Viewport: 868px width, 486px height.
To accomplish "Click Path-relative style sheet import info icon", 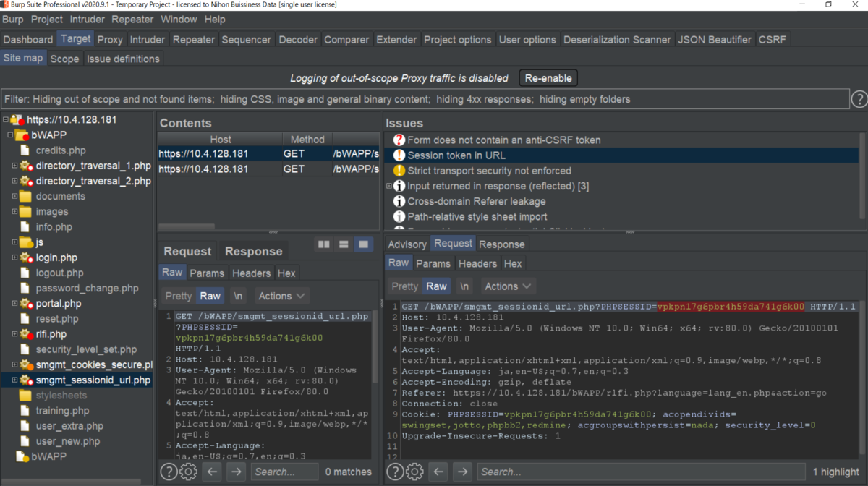I will coord(399,216).
